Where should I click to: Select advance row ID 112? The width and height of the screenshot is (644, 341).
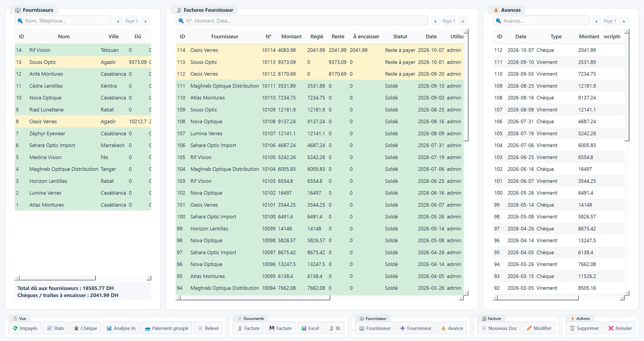pyautogui.click(x=559, y=50)
